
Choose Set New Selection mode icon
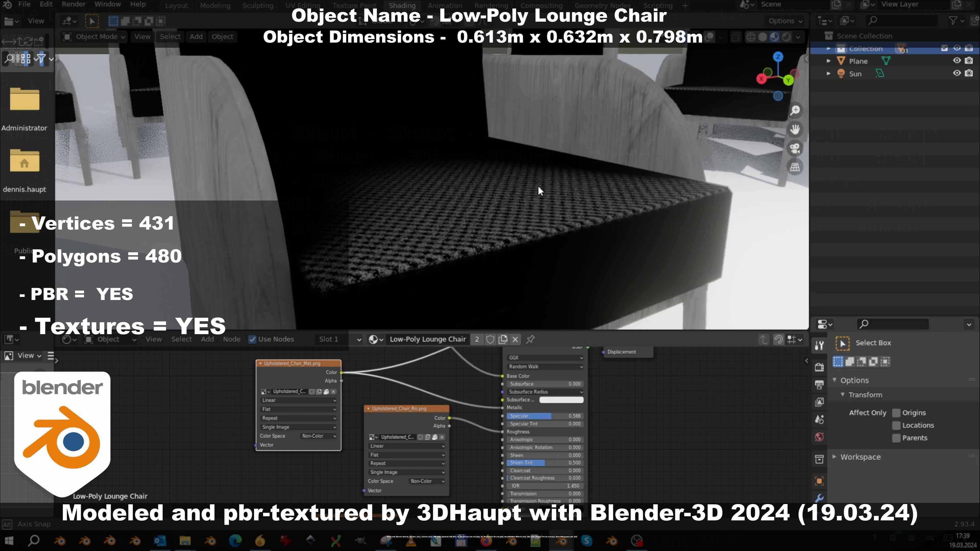click(838, 362)
